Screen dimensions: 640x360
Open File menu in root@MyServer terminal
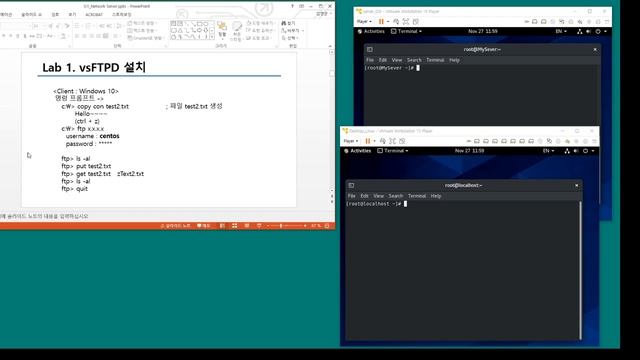(x=370, y=60)
